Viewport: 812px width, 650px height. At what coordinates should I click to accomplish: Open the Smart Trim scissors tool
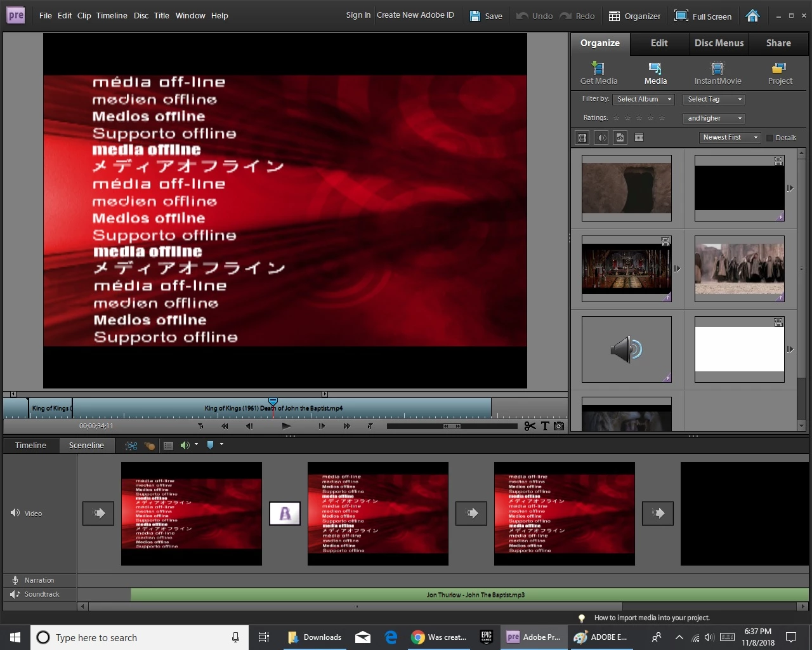[131, 446]
